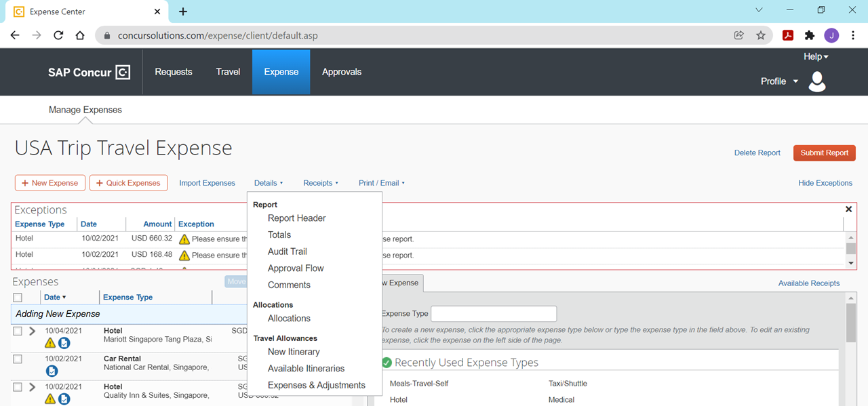The width and height of the screenshot is (868, 406).
Task: Select Expenses & Adjustments menu entry
Action: (x=317, y=385)
